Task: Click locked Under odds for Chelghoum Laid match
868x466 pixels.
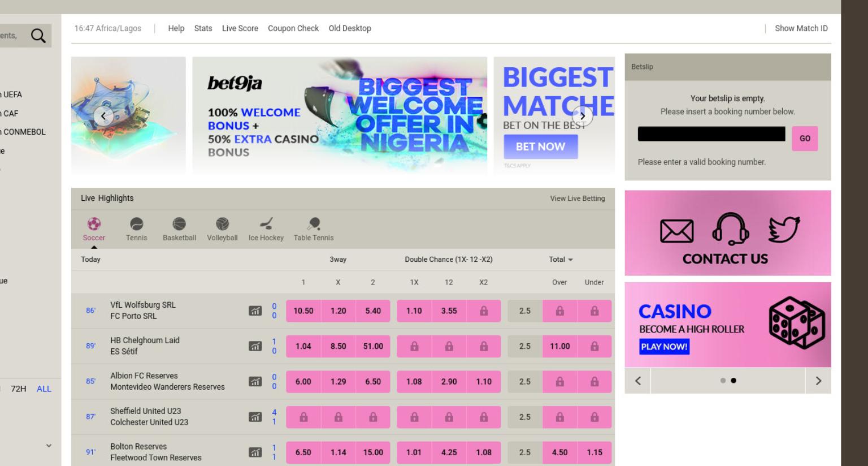Action: coord(594,346)
